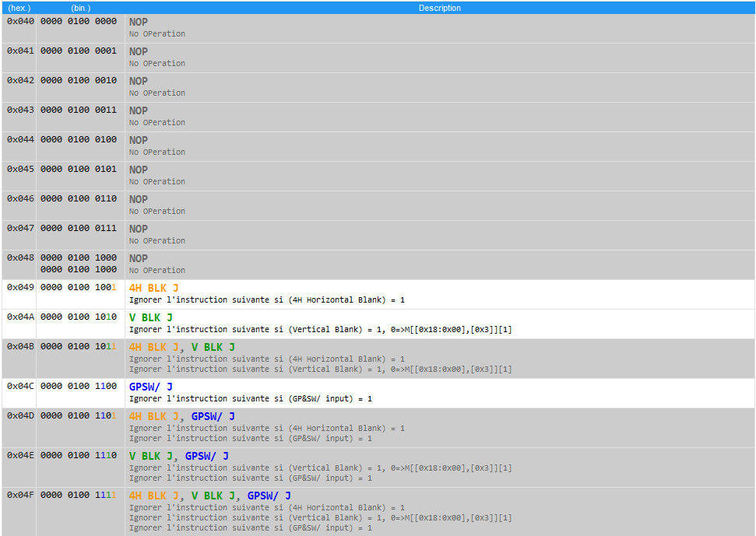Image resolution: width=756 pixels, height=536 pixels.
Task: Choose the 0x045 address
Action: (x=21, y=169)
